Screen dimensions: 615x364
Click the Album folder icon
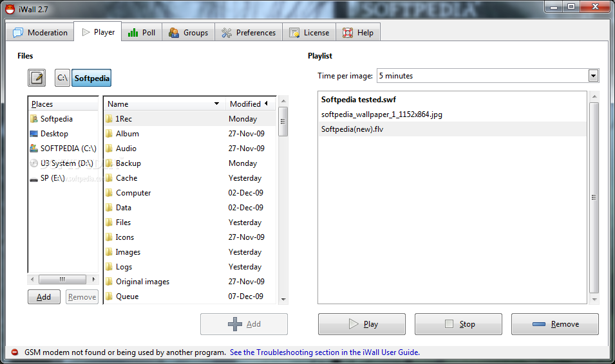pos(109,134)
